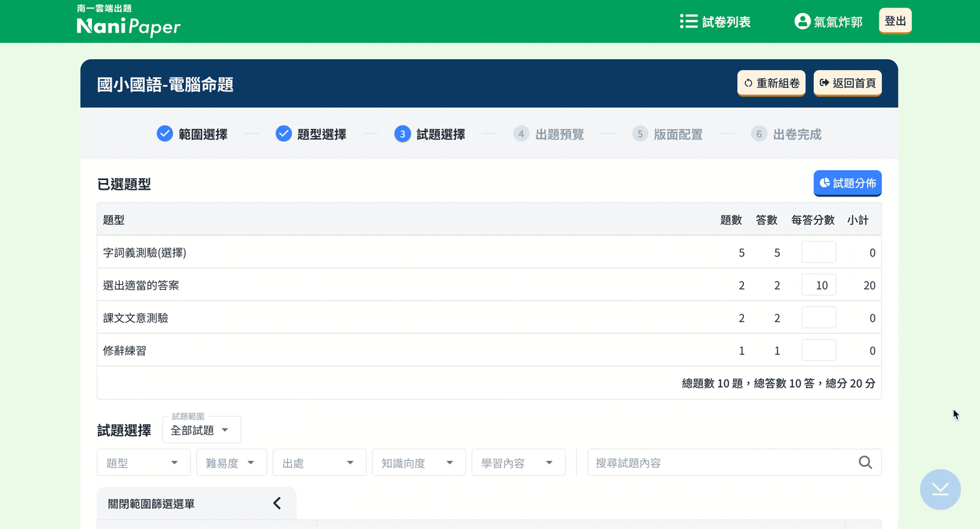Click the 題數 column header
The image size is (980, 529).
pos(731,220)
